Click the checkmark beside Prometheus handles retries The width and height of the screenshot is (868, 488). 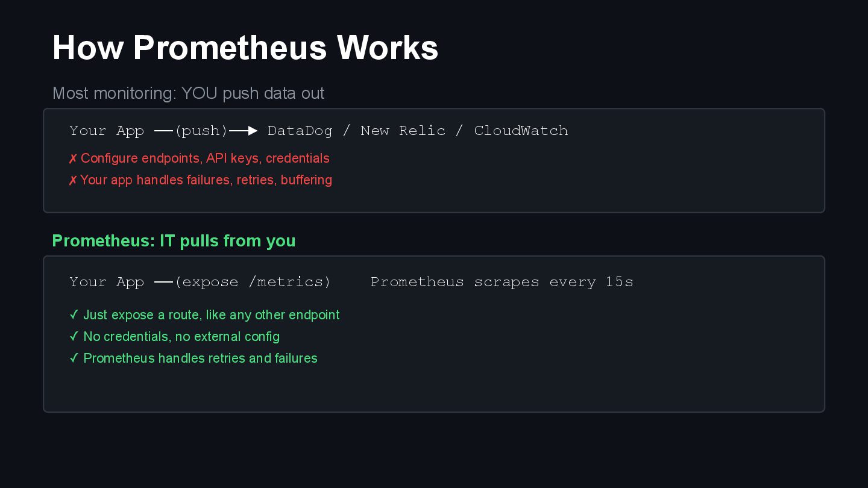[x=74, y=358]
